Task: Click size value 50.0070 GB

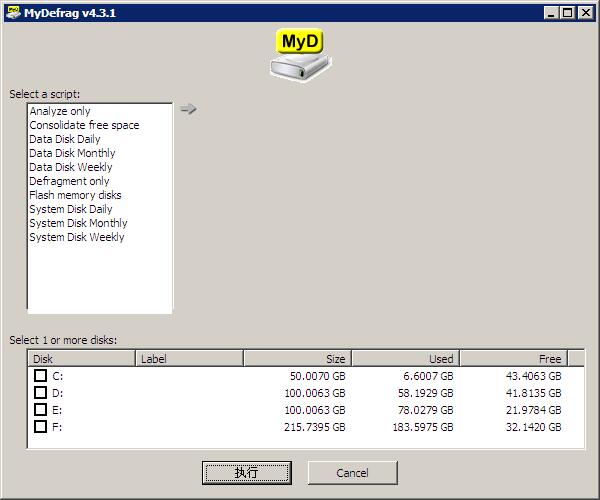Action: pyautogui.click(x=318, y=376)
